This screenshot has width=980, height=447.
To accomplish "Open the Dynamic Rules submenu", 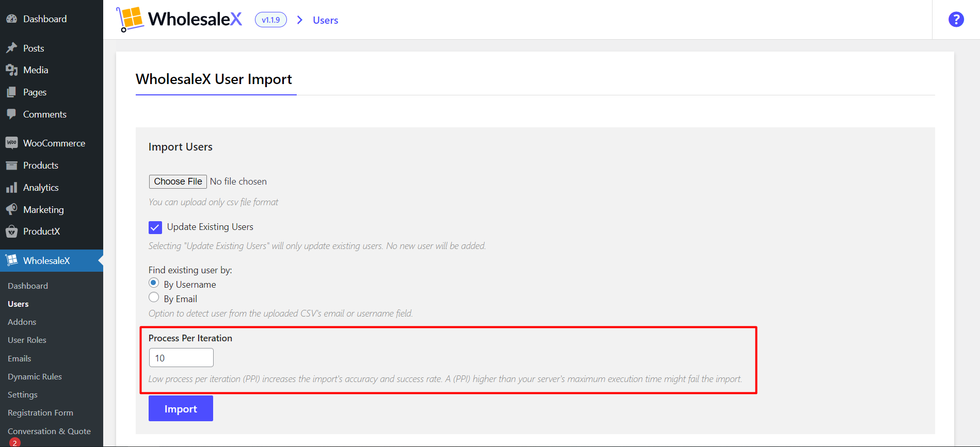I will [x=35, y=376].
